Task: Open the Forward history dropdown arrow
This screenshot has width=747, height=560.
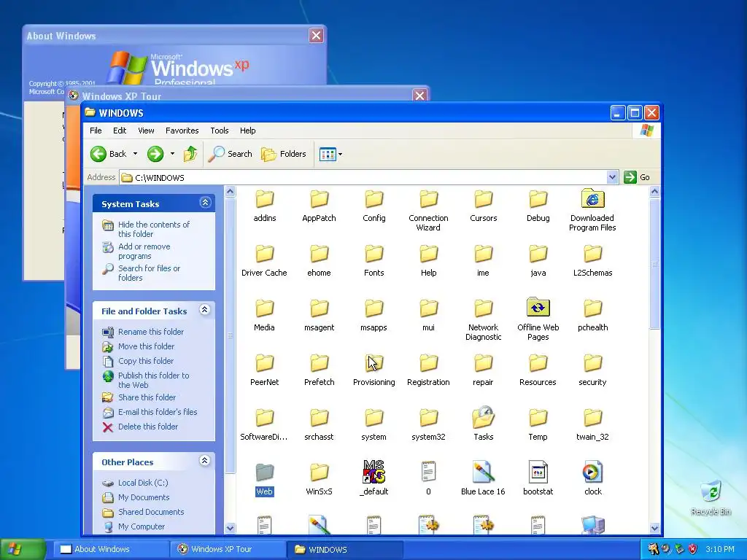Action: 172,154
